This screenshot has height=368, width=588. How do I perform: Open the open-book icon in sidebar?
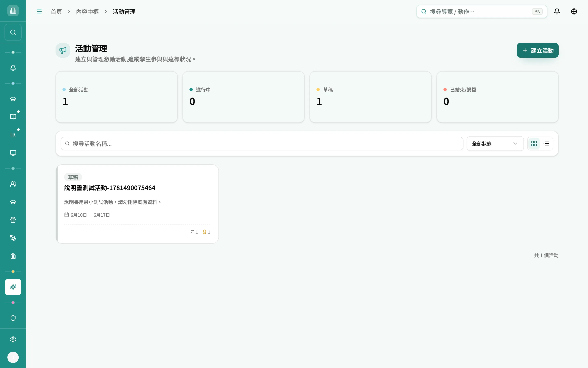pos(13,117)
